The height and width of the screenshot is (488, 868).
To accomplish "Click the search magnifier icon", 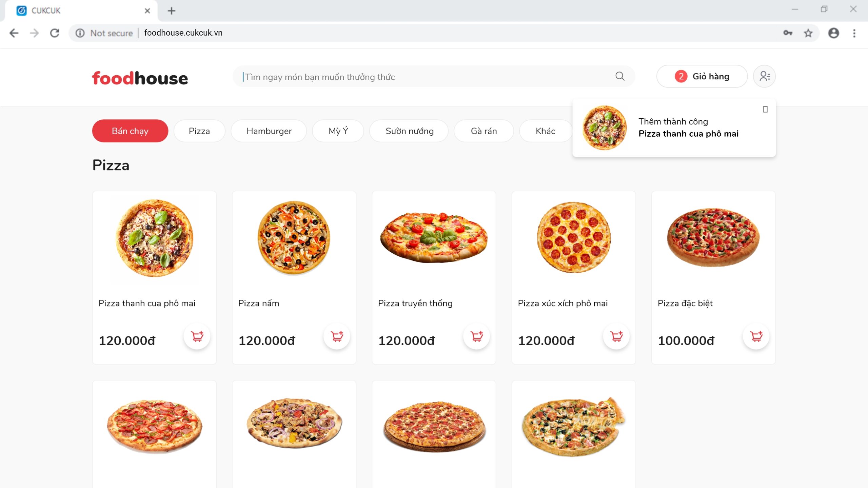I will pyautogui.click(x=620, y=76).
